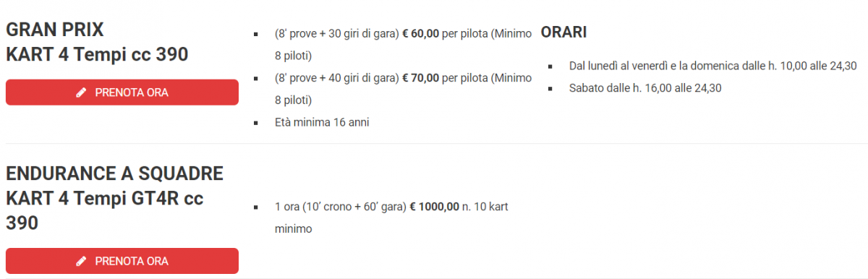The height and width of the screenshot is (279, 868).
Task: Click the ORARI heading
Action: coord(563,33)
